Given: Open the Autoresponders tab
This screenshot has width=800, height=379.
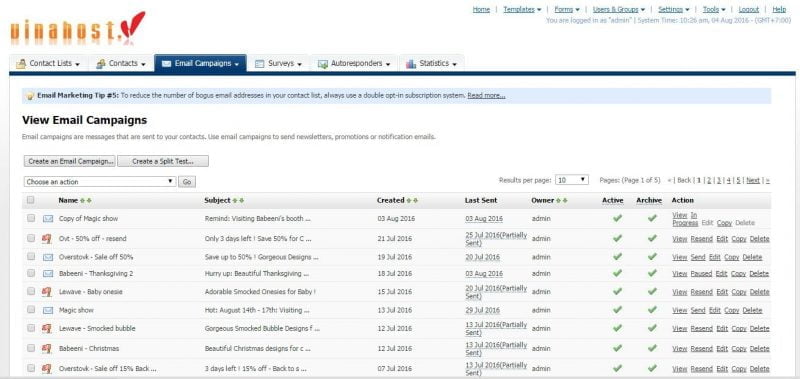Looking at the screenshot, I should 354,64.
